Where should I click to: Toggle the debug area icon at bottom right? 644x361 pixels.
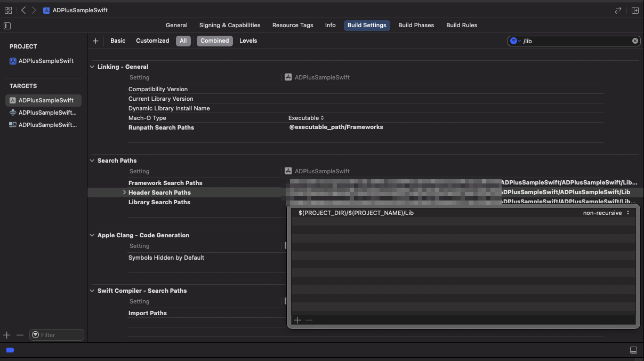(x=633, y=350)
